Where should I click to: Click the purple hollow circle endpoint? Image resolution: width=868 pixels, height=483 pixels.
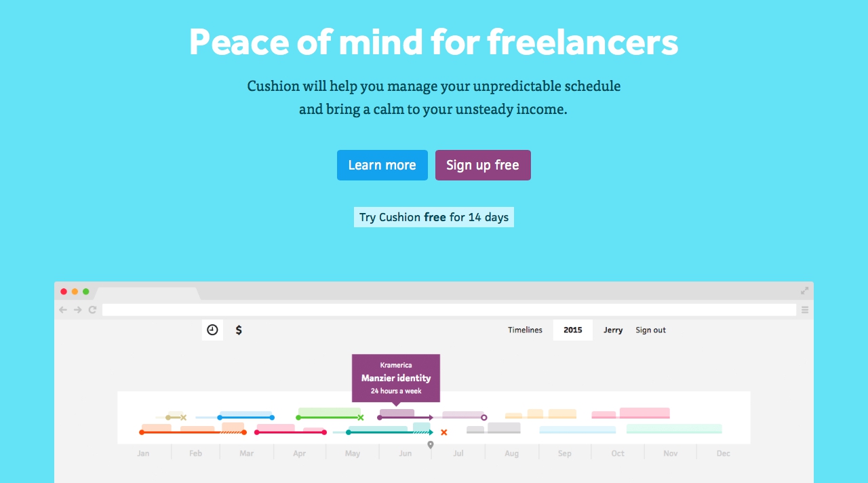coord(484,417)
